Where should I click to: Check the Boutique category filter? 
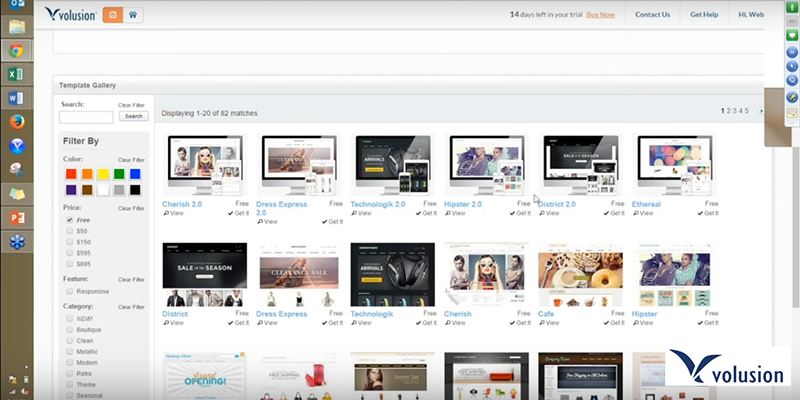[69, 329]
